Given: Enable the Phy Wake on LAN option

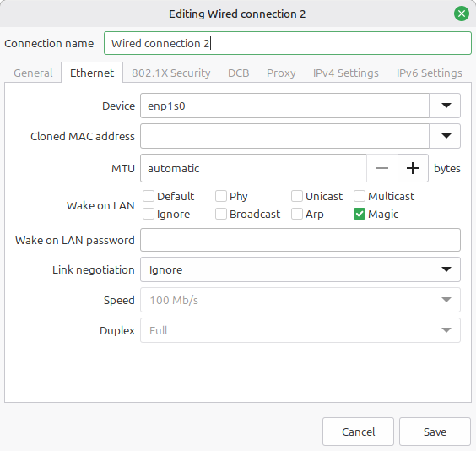Looking at the screenshot, I should (x=221, y=196).
